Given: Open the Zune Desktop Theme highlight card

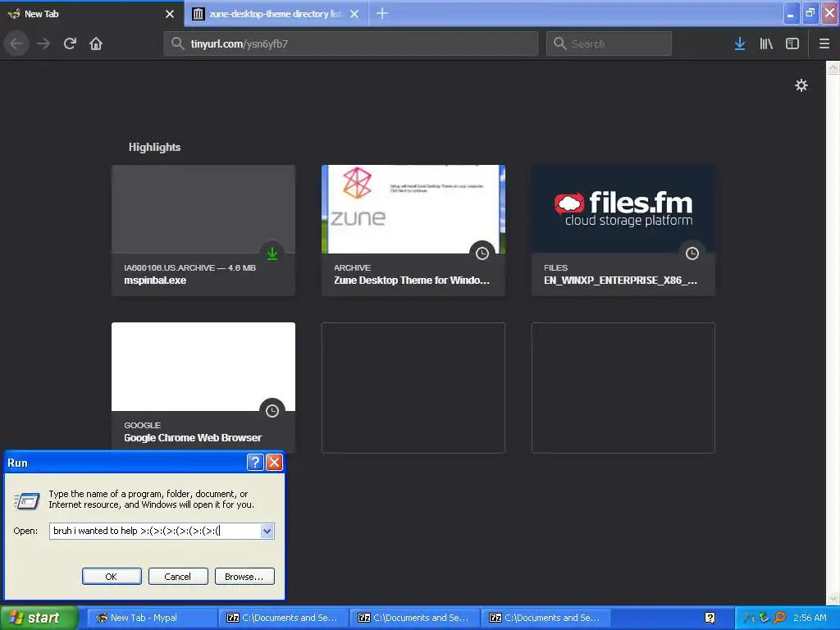Looking at the screenshot, I should 413,231.
